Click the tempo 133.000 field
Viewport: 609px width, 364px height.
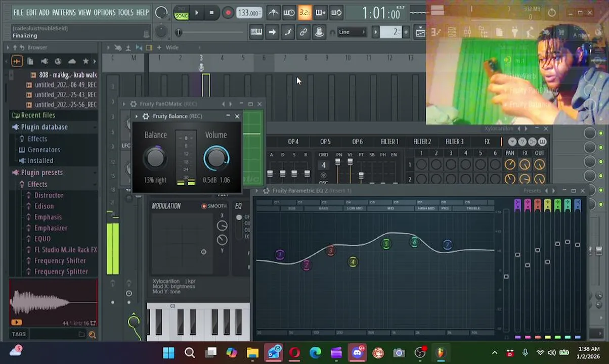[249, 13]
